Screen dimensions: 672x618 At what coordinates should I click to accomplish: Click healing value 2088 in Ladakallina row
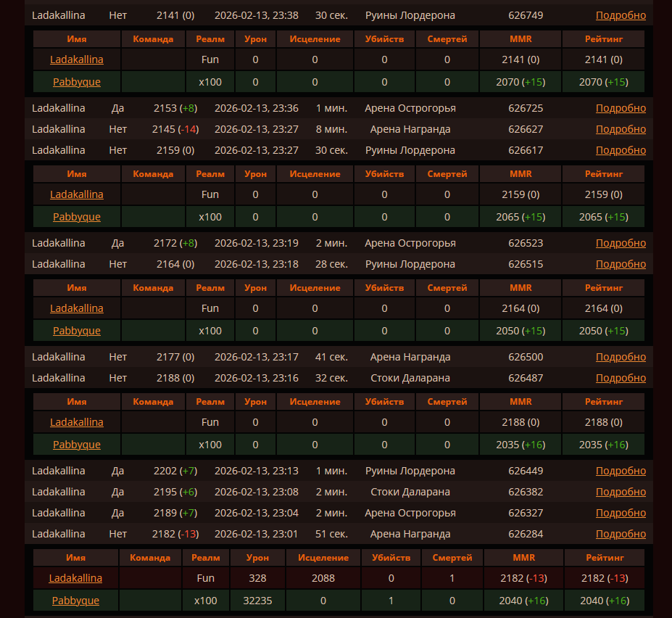[x=323, y=578]
